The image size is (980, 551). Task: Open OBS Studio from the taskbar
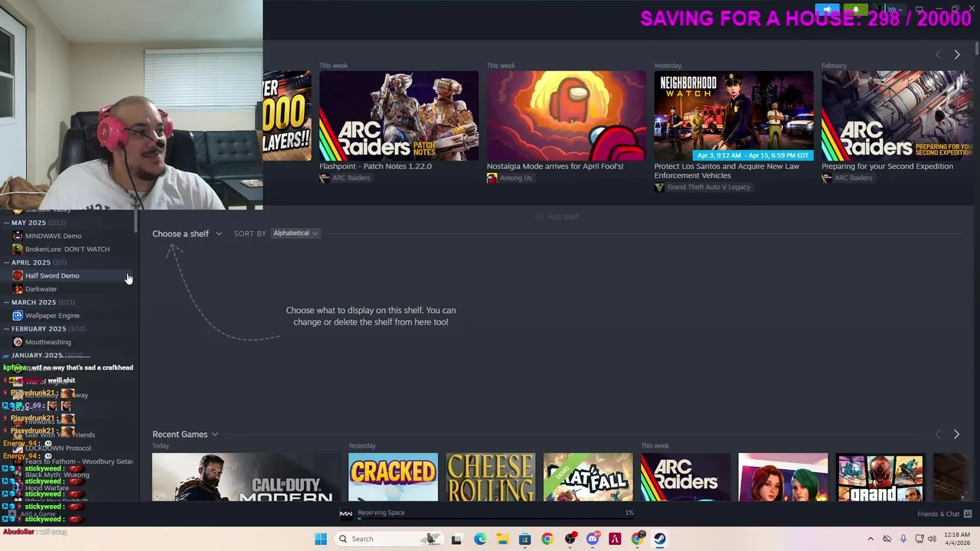tap(570, 539)
